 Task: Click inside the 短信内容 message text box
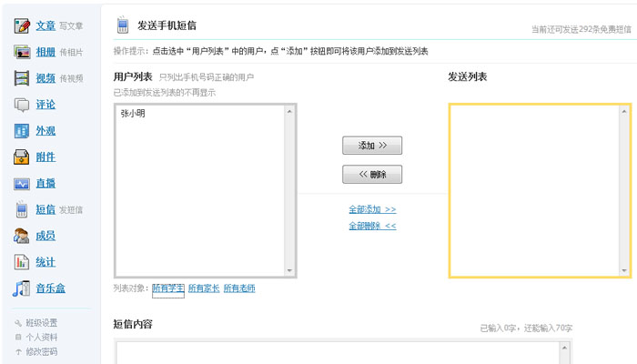[x=337, y=353]
